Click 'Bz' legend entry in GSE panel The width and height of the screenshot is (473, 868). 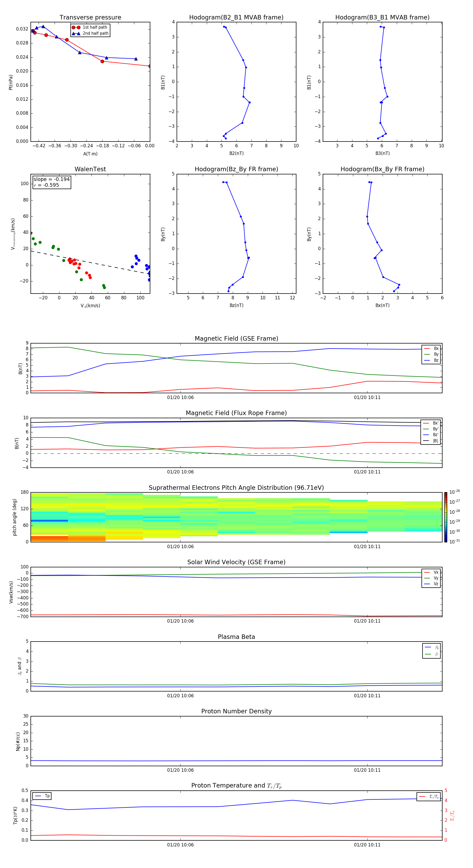(x=431, y=360)
